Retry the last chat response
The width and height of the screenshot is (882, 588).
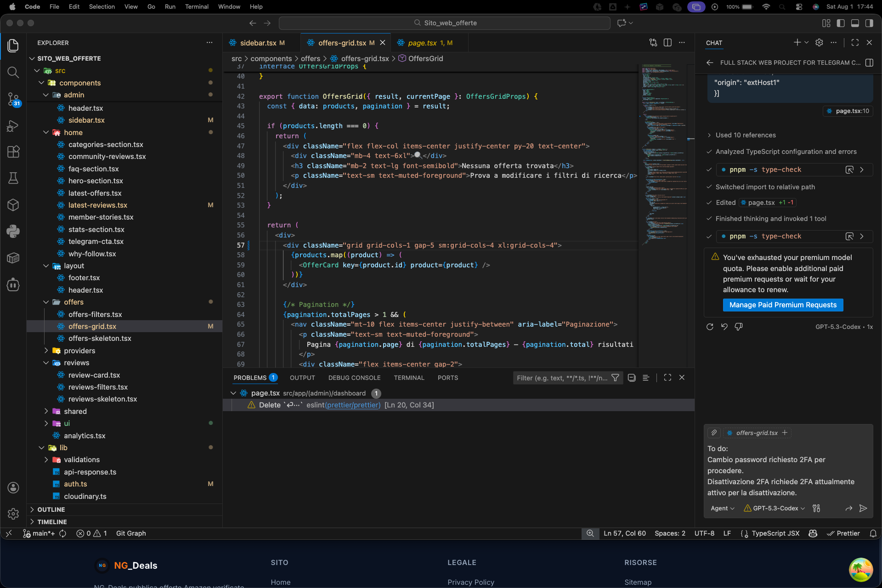710,327
